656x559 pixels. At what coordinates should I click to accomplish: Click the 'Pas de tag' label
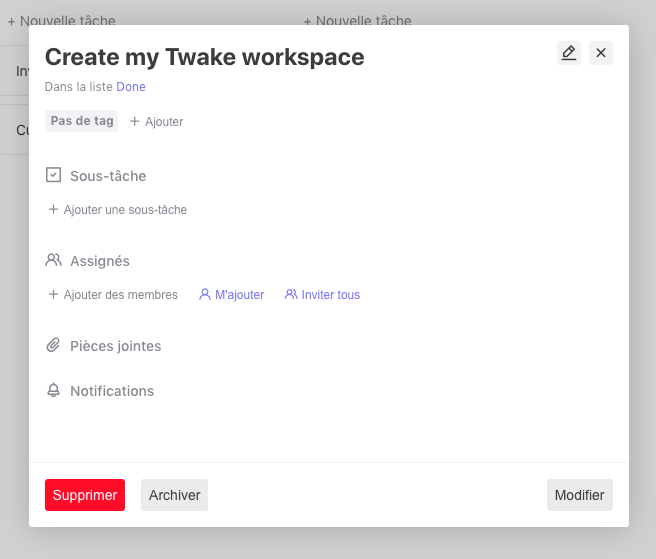(x=82, y=121)
